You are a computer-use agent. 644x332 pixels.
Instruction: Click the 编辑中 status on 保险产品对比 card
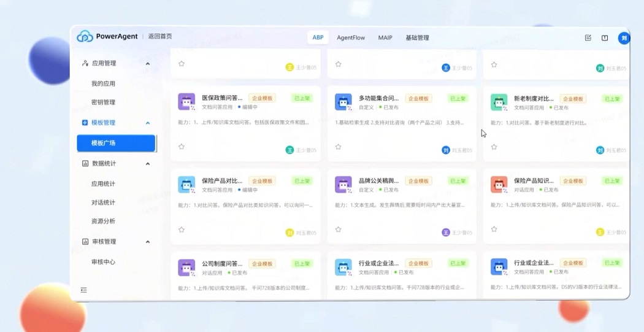(248, 190)
